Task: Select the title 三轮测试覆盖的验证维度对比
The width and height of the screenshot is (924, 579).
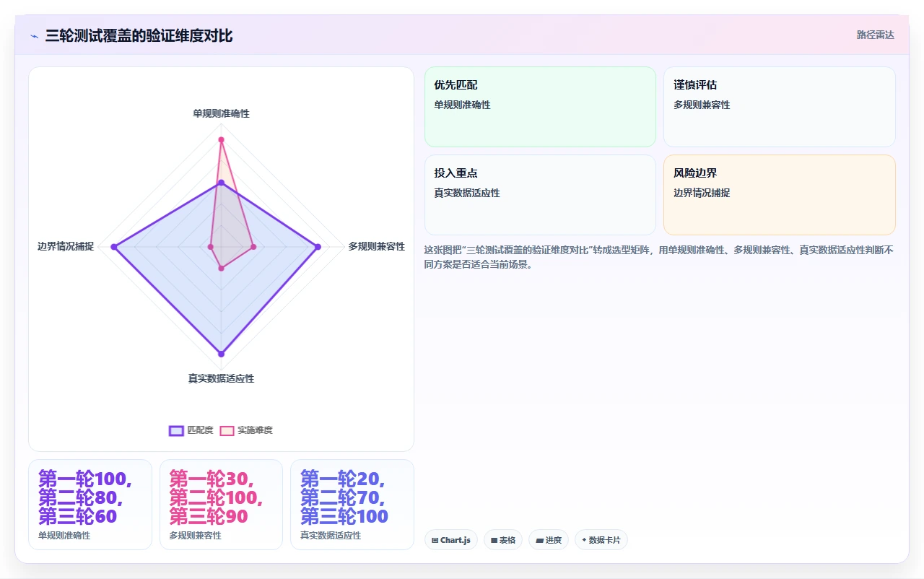Action: coord(139,35)
